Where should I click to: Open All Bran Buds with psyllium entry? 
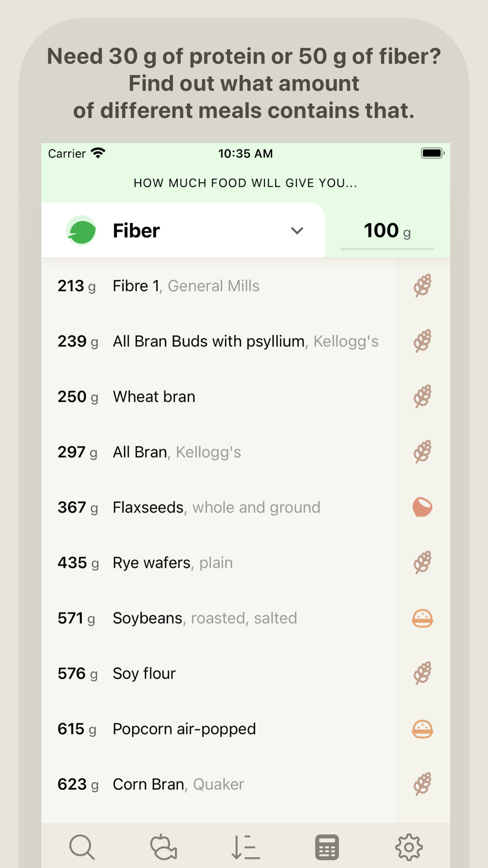point(219,341)
